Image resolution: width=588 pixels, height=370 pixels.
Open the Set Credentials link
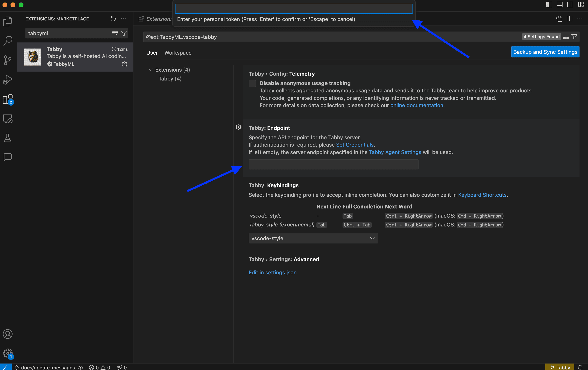pyautogui.click(x=354, y=145)
